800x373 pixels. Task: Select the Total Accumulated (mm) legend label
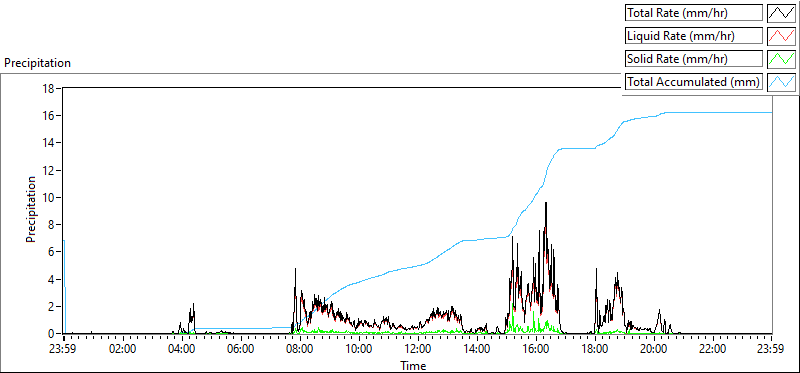(694, 82)
